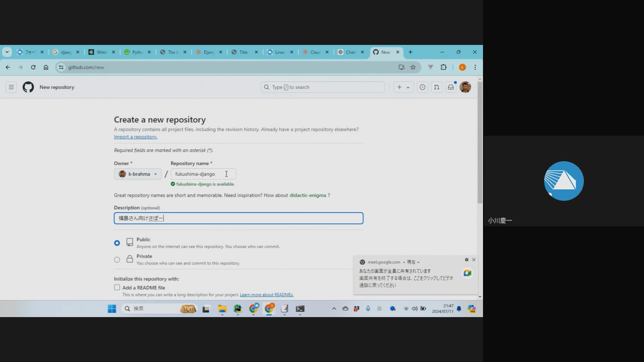Open the tab search dropdown arrow
644x362 pixels.
point(7,52)
